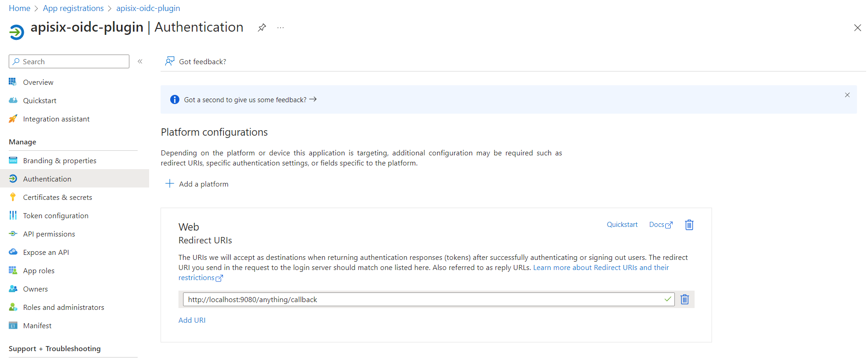Screen dimensions: 868x358
Task: Open the Web platform Quickstart link
Action: (622, 224)
